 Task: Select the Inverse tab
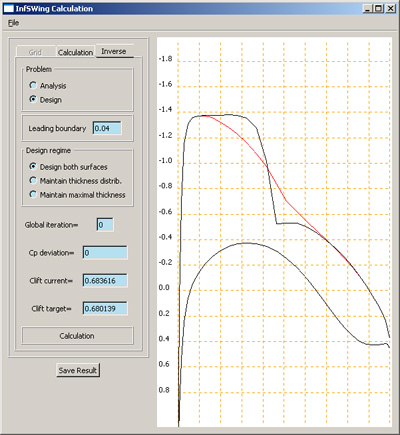click(x=114, y=51)
